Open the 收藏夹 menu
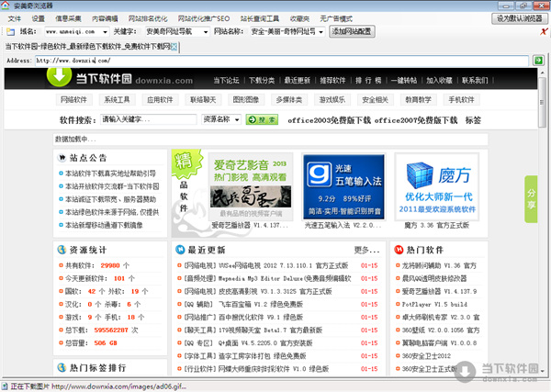Viewport: 551px width, 392px height. tap(299, 18)
